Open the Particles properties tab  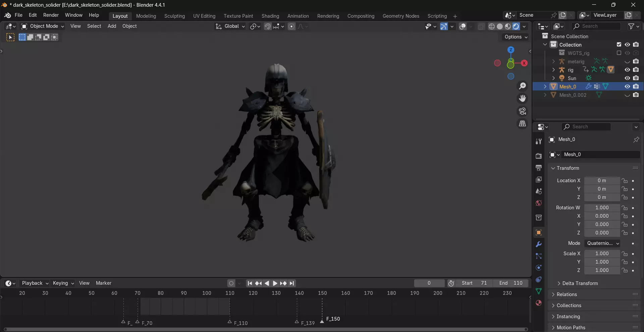point(539,256)
